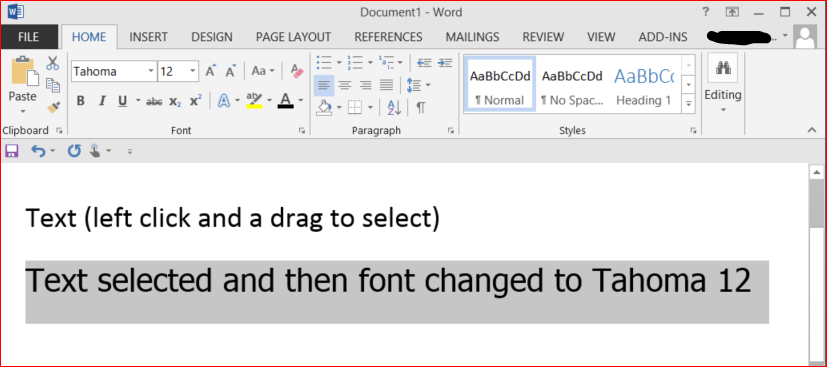
Task: Toggle Justify alignment
Action: tap(387, 85)
